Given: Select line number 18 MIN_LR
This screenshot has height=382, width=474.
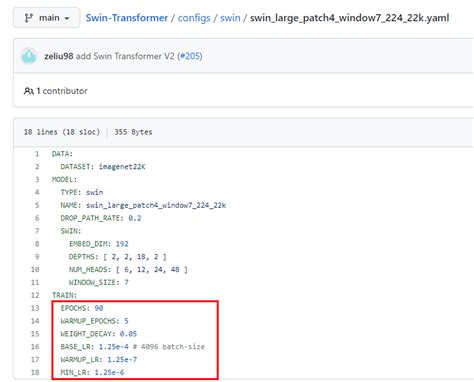Looking at the screenshot, I should click(x=35, y=372).
